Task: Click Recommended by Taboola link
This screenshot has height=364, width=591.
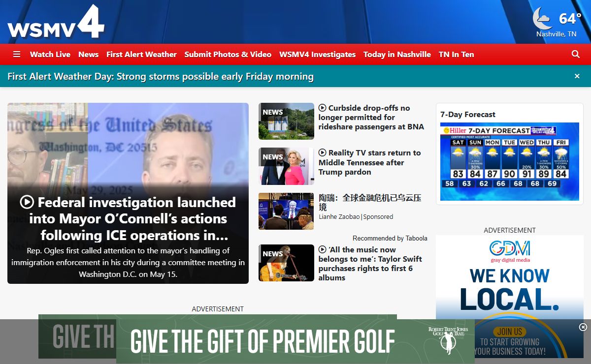Action: (390, 238)
